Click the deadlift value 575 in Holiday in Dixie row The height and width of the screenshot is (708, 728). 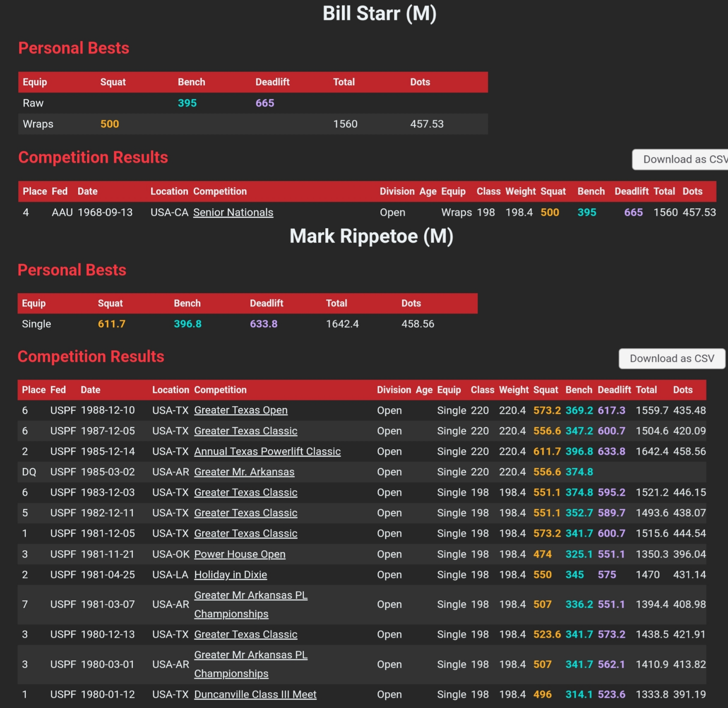click(607, 575)
